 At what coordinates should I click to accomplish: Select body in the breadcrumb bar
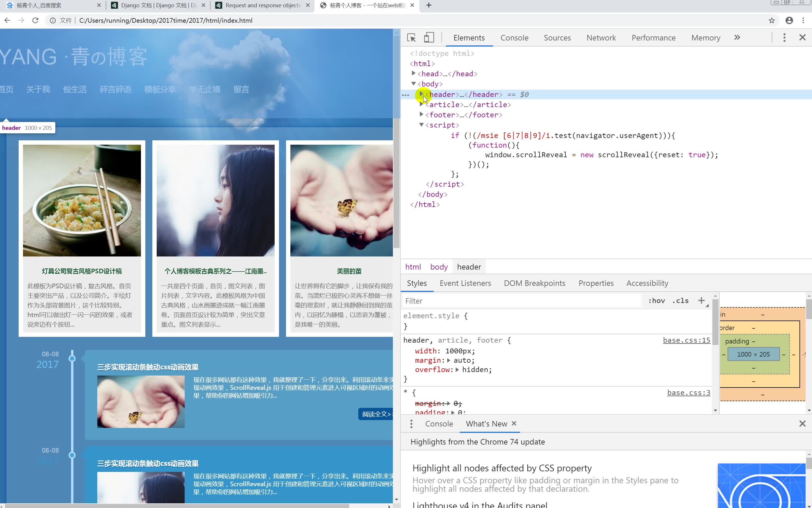[439, 267]
